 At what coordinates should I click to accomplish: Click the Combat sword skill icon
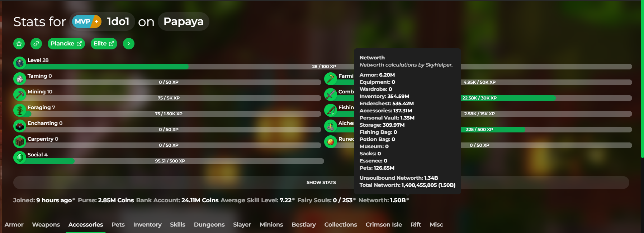point(331,94)
